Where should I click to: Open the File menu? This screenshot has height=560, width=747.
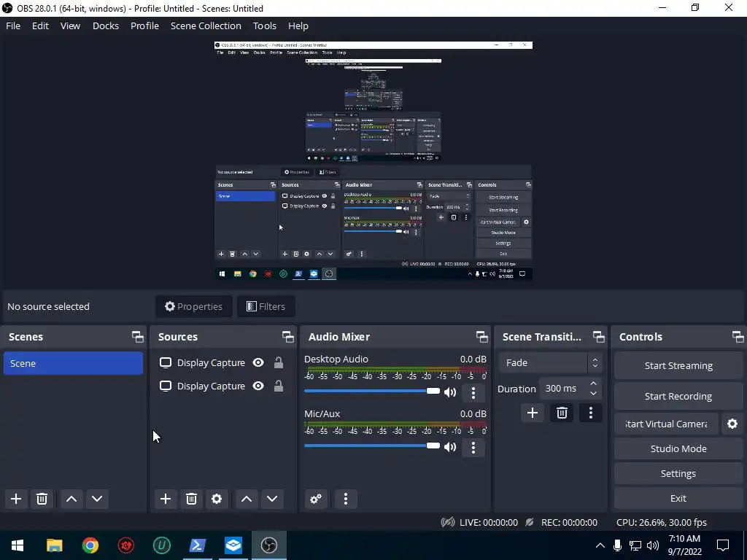13,26
